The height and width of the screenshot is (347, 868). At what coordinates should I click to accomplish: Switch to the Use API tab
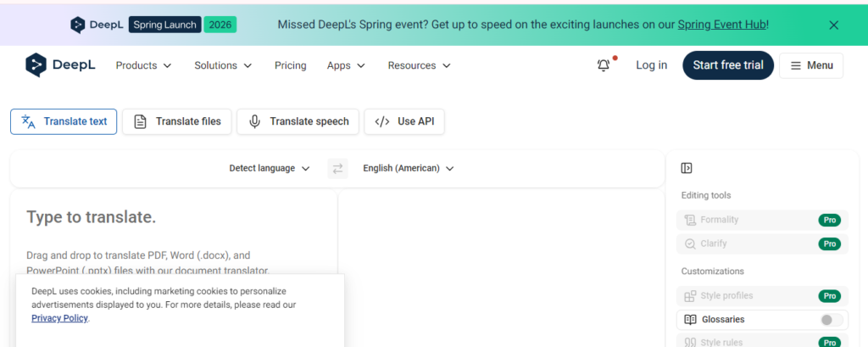(x=404, y=121)
